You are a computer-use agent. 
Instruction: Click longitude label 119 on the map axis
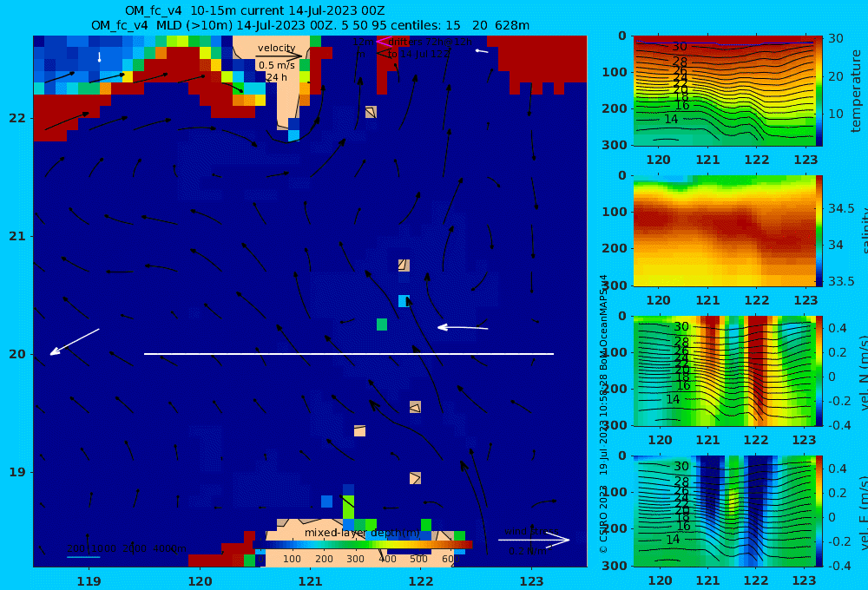click(x=89, y=581)
